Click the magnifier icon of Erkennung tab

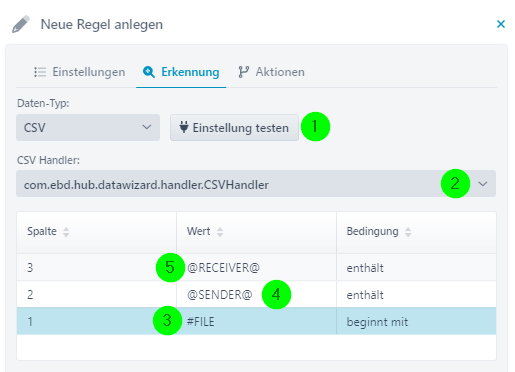click(149, 72)
